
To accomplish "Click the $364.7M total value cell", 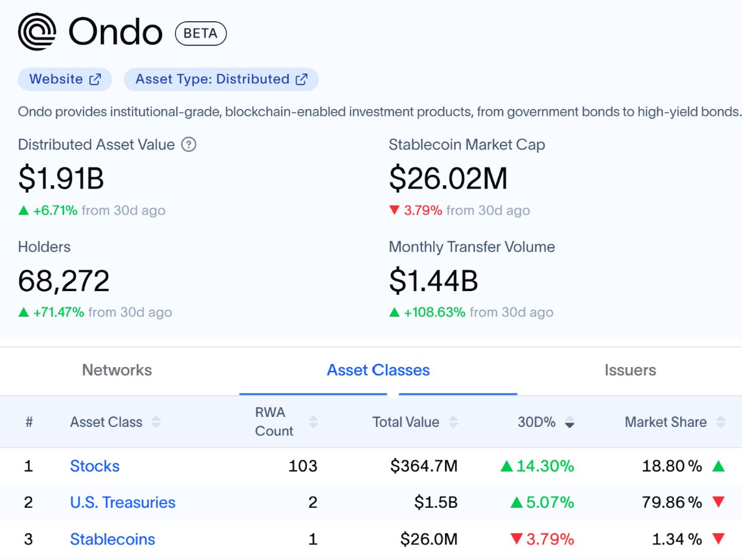I will pos(424,466).
